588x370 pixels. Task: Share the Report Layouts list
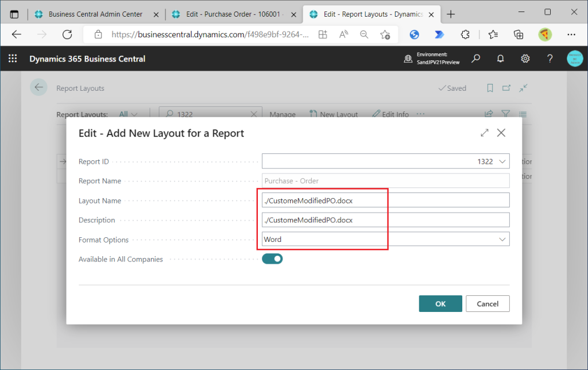click(x=489, y=114)
